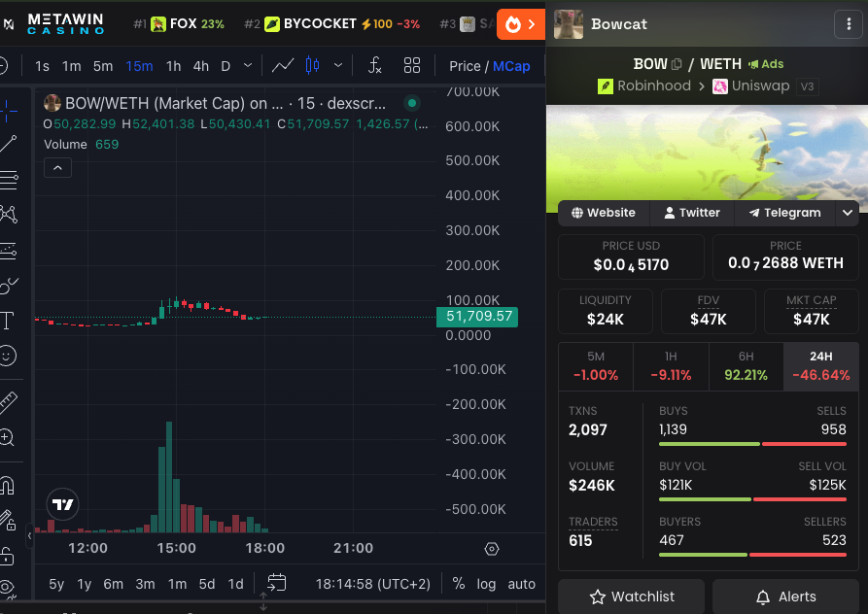Viewport: 868px width, 614px height.
Task: Open the go to date calendar
Action: tap(276, 583)
